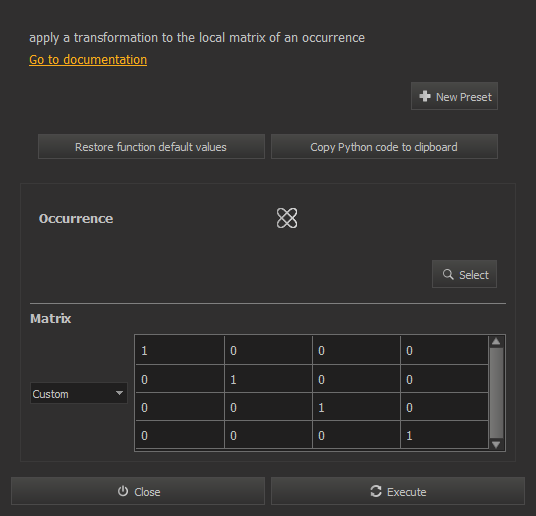
Task: Select the top-right matrix cell containing 0
Action: tap(444, 350)
